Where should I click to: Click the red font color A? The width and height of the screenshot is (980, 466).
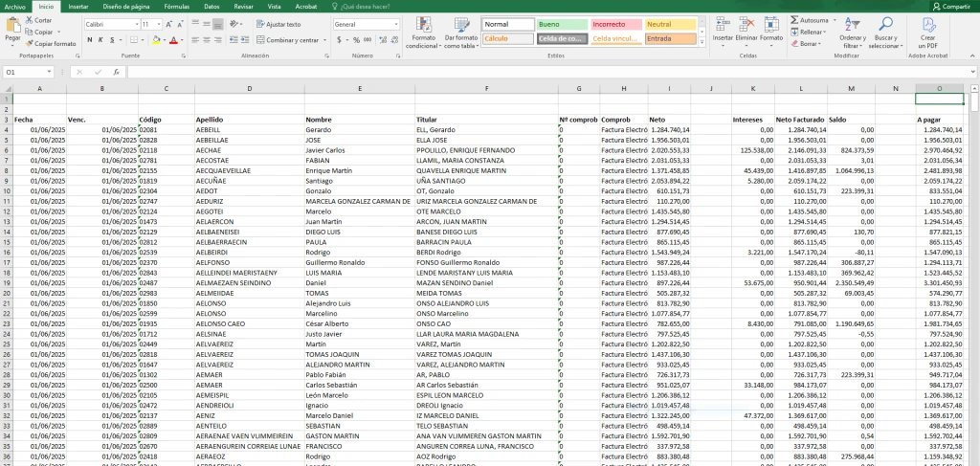point(174,40)
